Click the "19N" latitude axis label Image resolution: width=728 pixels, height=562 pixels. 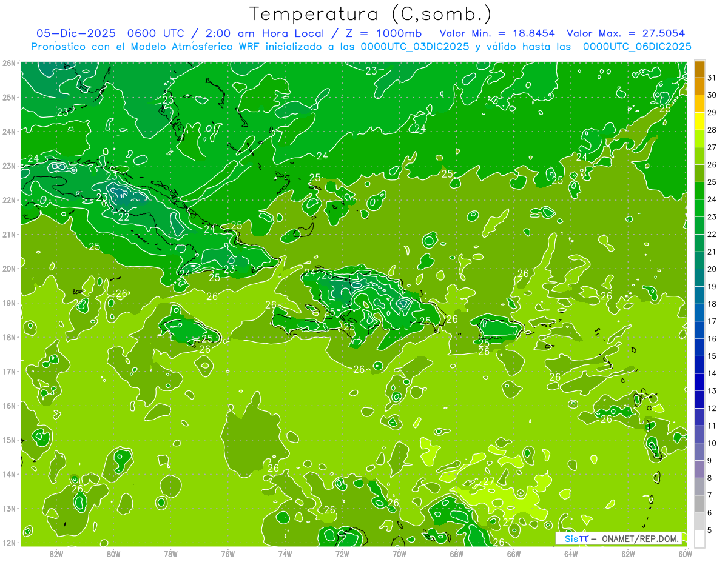point(9,303)
